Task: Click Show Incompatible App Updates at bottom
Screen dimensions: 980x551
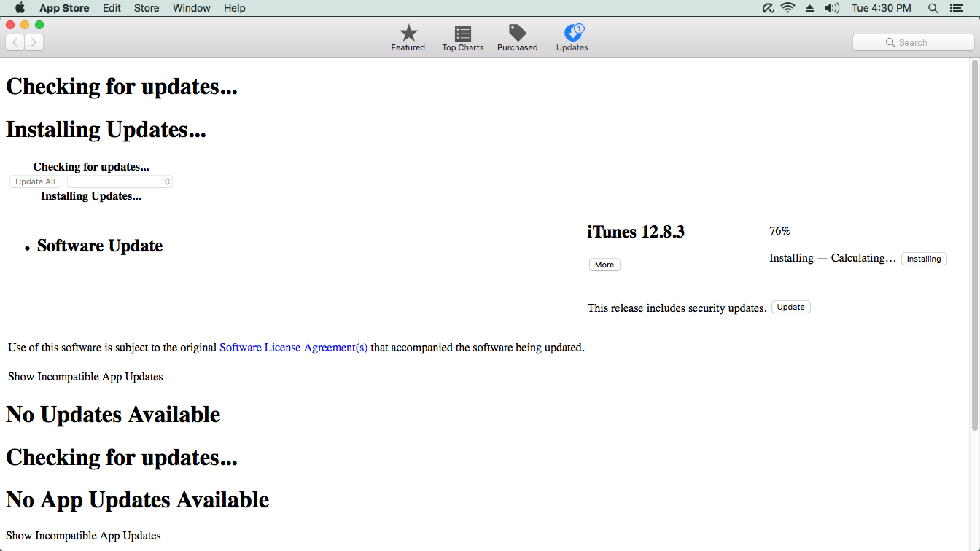Action: point(83,536)
